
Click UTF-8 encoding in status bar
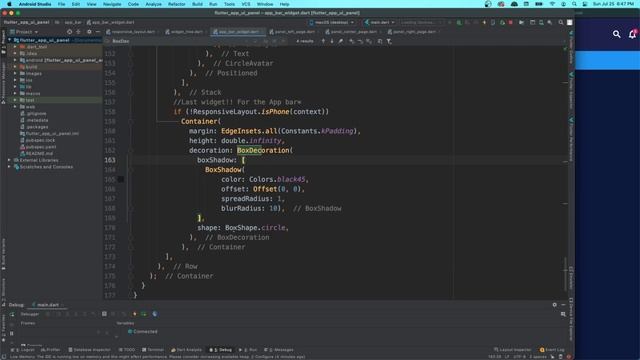point(520,357)
